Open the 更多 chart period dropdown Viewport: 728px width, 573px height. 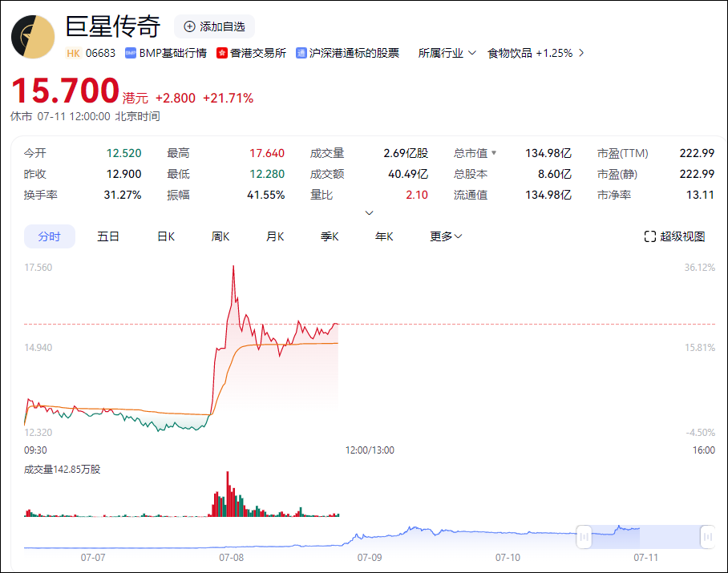tap(446, 236)
